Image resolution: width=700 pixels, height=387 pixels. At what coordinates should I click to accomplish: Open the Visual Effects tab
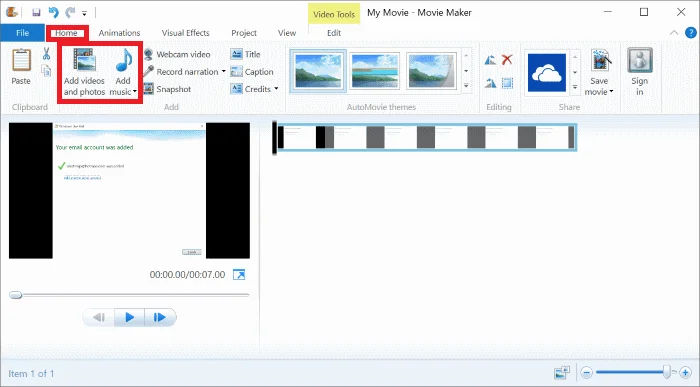(185, 33)
